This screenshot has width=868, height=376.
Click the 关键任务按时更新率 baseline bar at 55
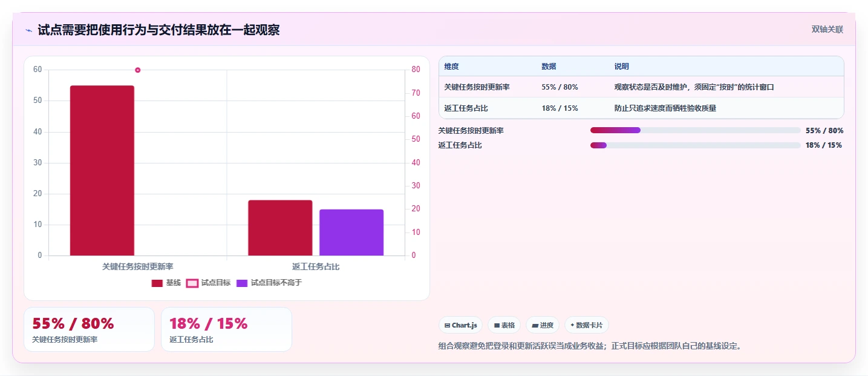[x=102, y=171]
